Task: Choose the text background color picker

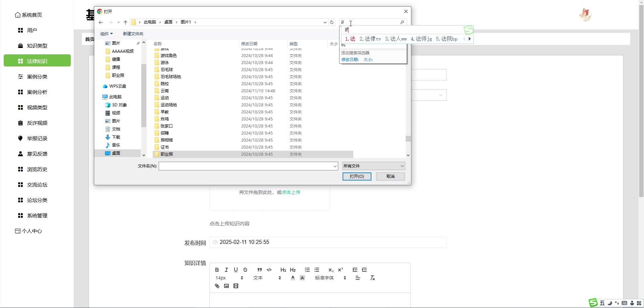Action: pyautogui.click(x=302, y=278)
